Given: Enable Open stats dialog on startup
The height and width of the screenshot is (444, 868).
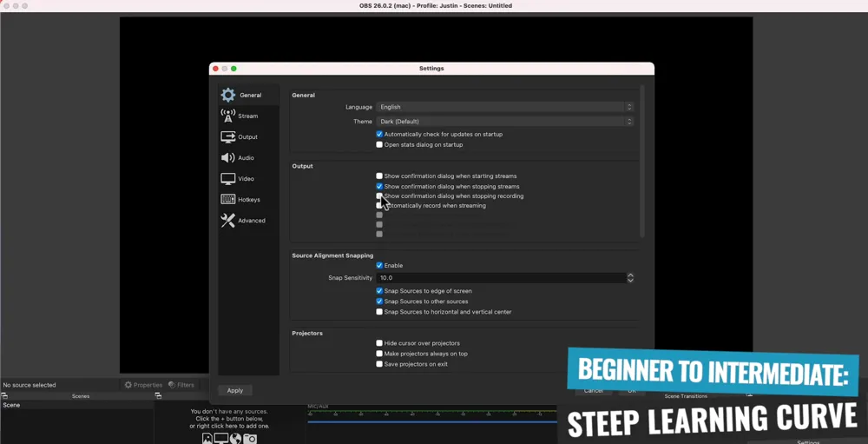Looking at the screenshot, I should click(379, 145).
